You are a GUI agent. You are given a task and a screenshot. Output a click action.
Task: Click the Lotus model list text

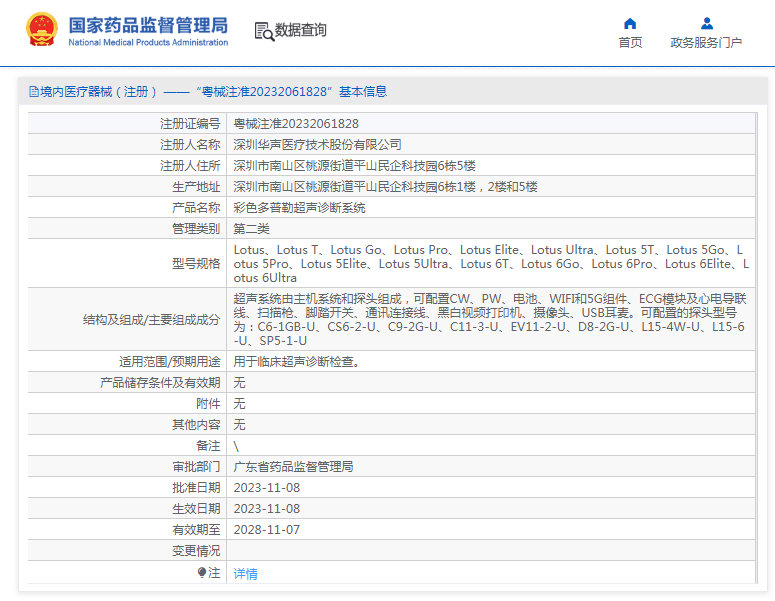point(491,263)
